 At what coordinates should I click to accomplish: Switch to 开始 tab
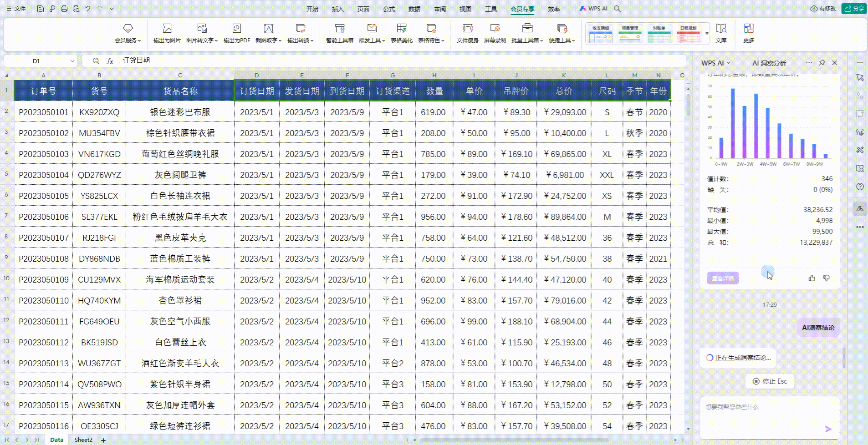coord(312,9)
